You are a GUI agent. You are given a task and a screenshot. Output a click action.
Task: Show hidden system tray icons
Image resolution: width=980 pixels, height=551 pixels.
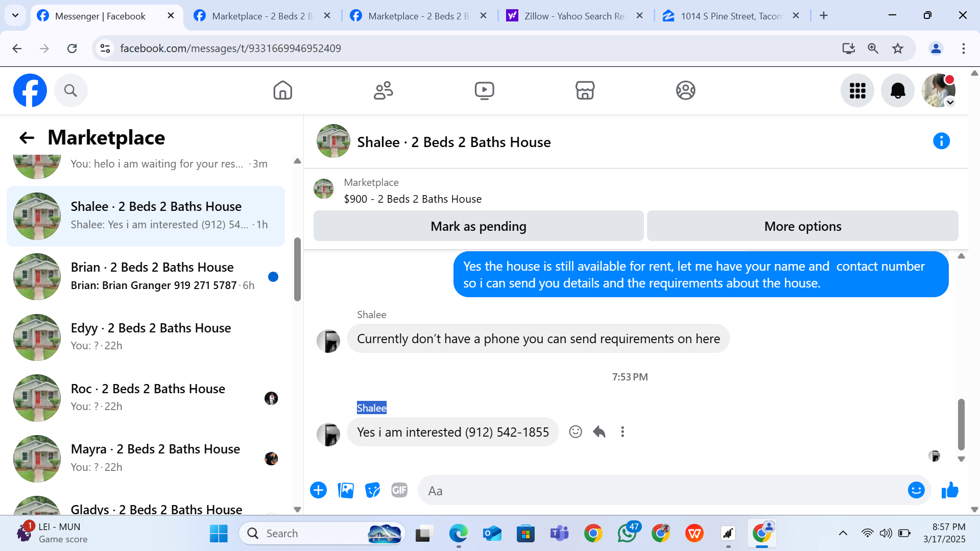pos(843,534)
